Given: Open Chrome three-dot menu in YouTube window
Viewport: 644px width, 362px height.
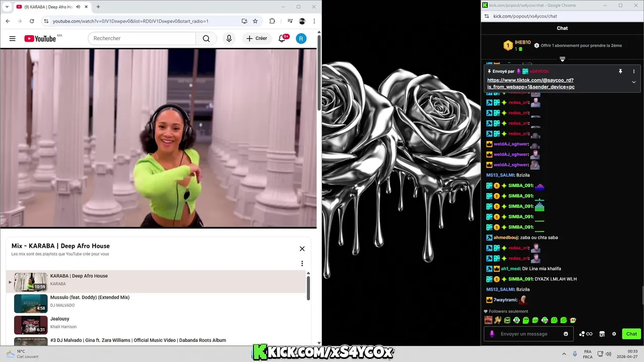Looking at the screenshot, I should point(314,21).
